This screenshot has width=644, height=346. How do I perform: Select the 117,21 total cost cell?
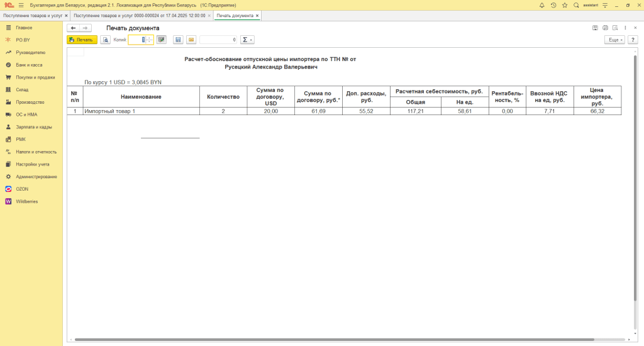tap(416, 111)
